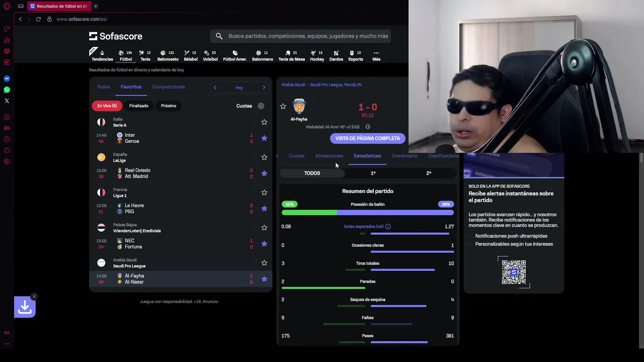The width and height of the screenshot is (644, 362).
Task: Open Messenger in the Opera sidebar
Action: coord(7,78)
